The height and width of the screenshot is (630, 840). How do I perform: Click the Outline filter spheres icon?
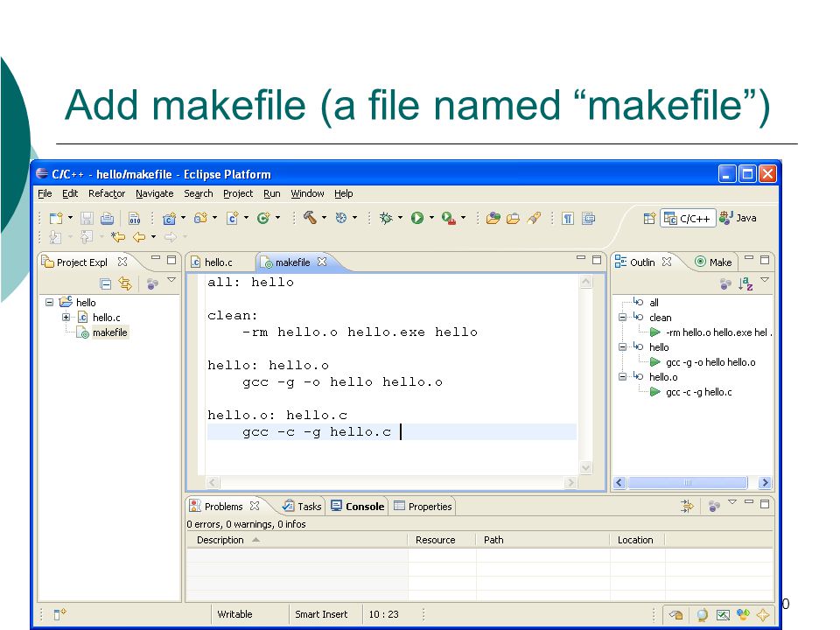[725, 283]
